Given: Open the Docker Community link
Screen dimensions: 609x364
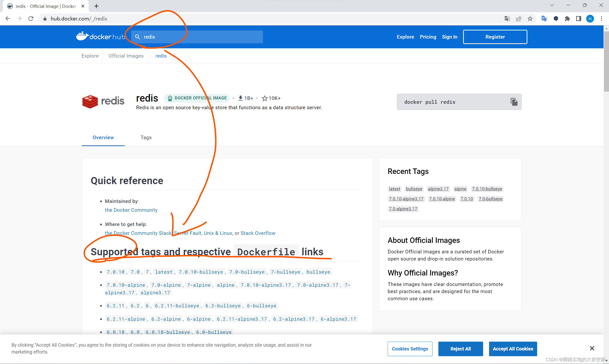Looking at the screenshot, I should pos(131,210).
